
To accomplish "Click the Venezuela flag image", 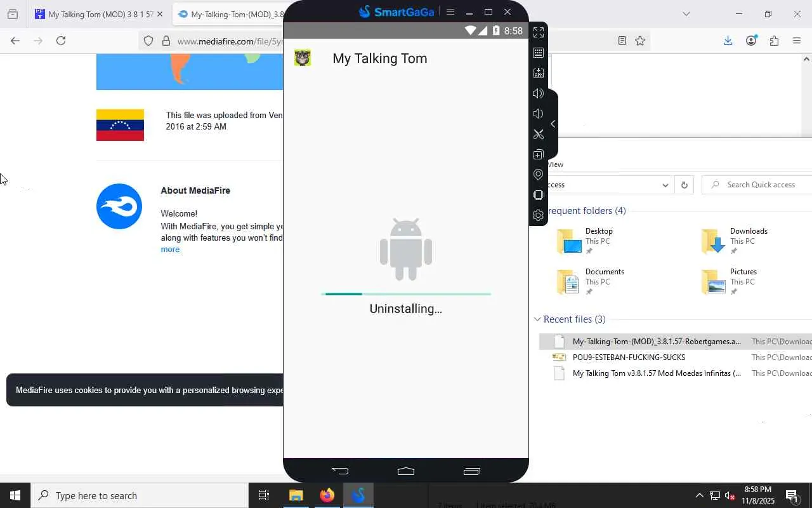I will click(120, 125).
